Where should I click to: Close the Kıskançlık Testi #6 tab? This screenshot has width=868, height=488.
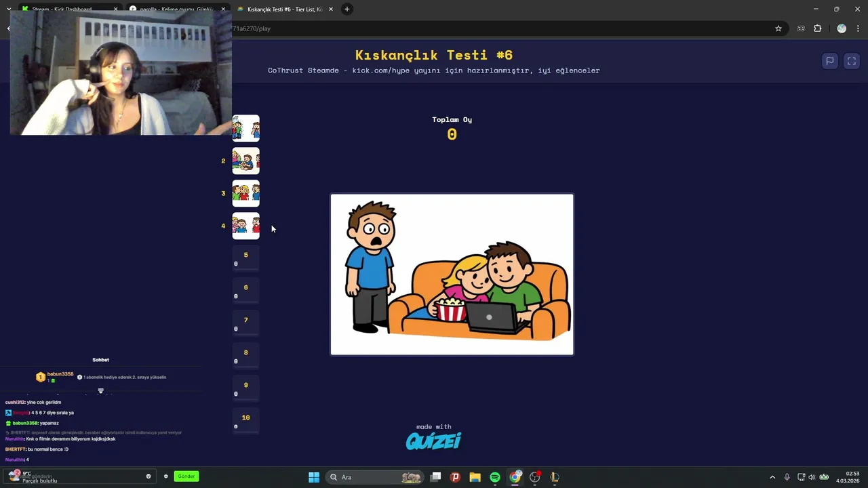[330, 9]
